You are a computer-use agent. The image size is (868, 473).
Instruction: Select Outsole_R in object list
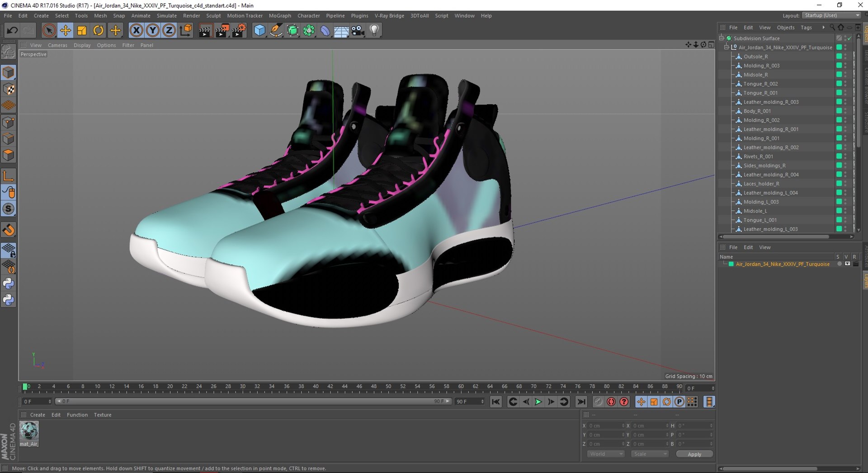tap(755, 57)
